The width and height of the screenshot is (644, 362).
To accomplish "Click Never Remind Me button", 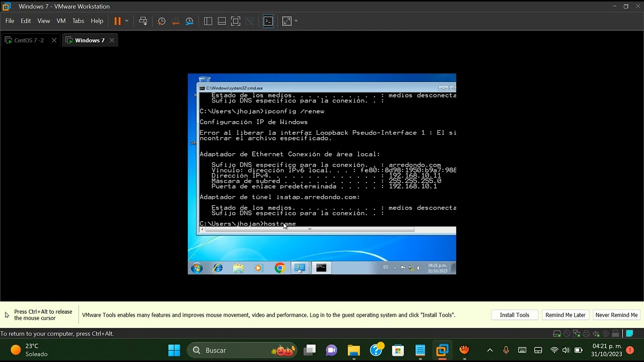I will (x=616, y=315).
